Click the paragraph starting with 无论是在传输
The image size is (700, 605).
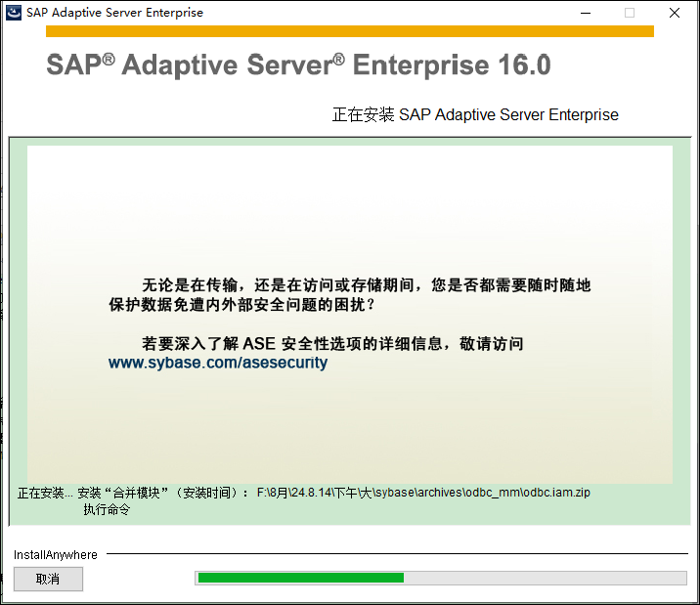(350, 294)
